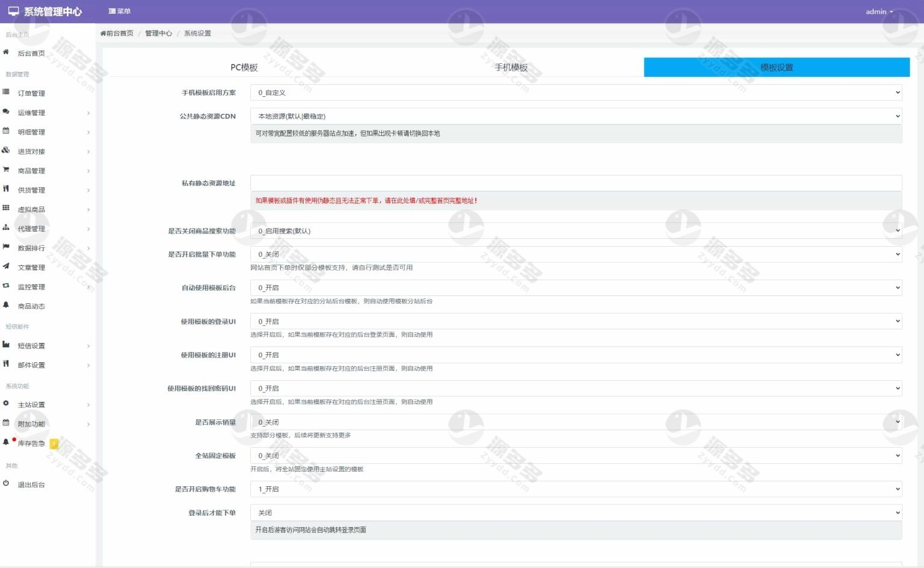The width and height of the screenshot is (924, 568).
Task: Click the list icon next to 订单管理
Action: [x=6, y=92]
